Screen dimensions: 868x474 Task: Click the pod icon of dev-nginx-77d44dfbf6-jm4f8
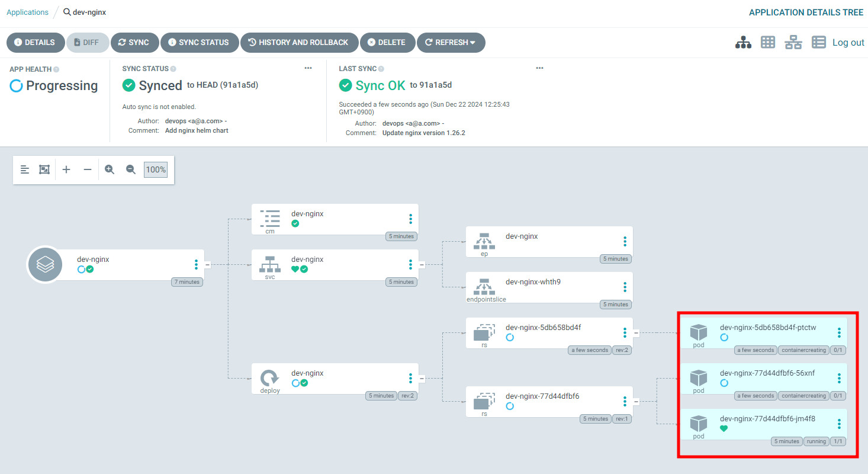[699, 424]
